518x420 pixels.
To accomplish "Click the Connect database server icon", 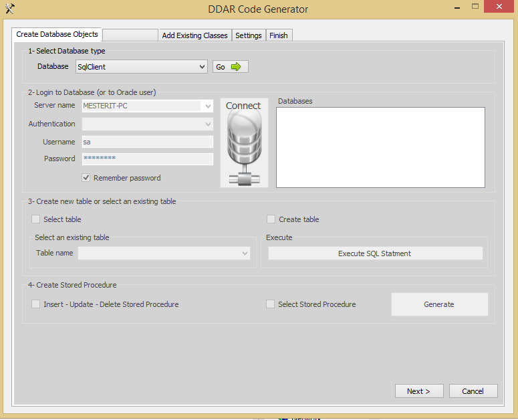I will pos(244,144).
